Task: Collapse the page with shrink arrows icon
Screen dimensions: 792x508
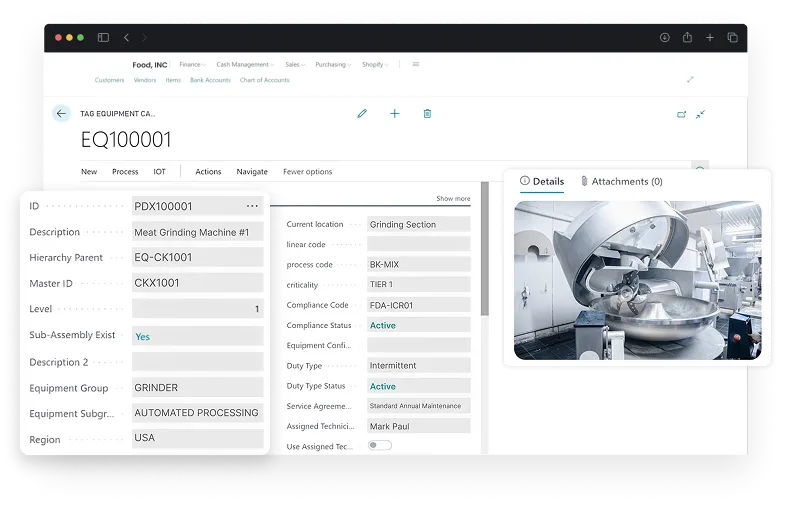Action: click(x=700, y=115)
